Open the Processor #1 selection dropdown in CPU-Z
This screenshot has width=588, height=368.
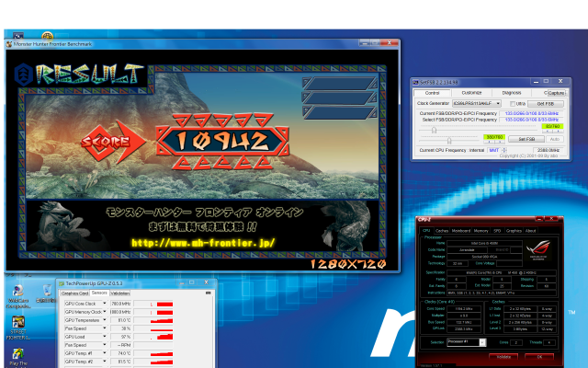pos(482,342)
